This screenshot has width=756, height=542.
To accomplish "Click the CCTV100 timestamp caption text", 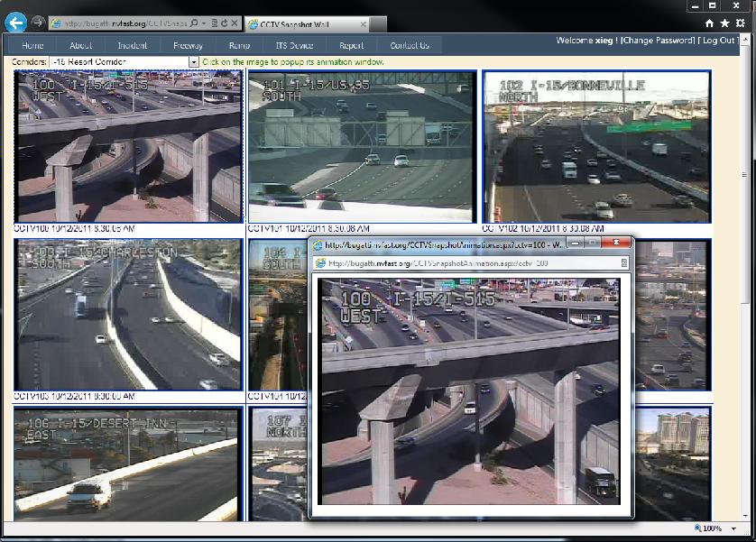I will [x=74, y=228].
